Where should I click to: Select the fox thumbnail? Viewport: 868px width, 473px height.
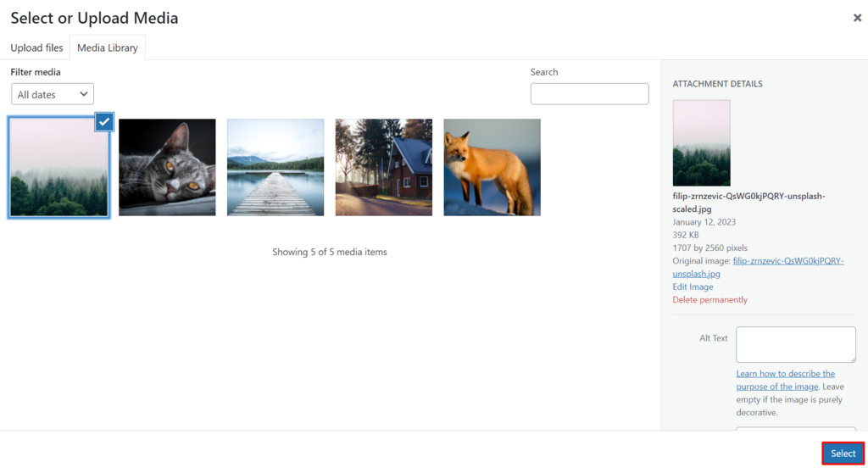(492, 167)
